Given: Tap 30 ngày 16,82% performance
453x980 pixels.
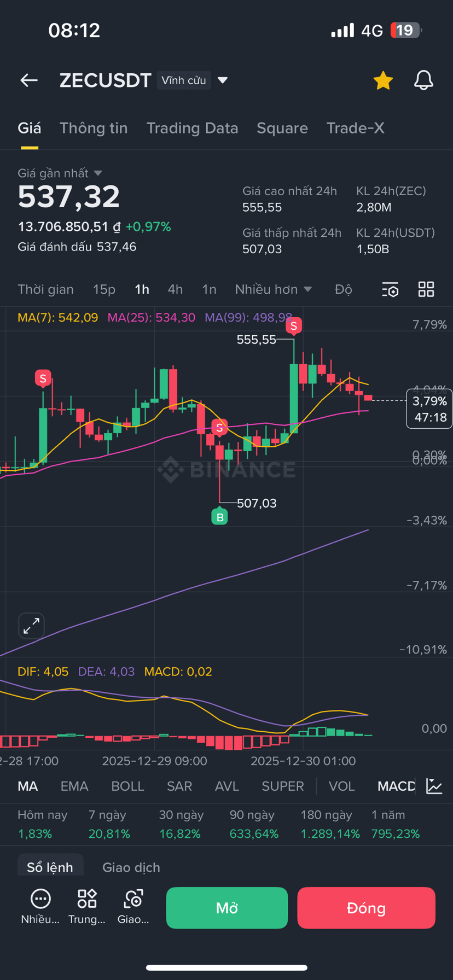Looking at the screenshot, I should pos(181,824).
